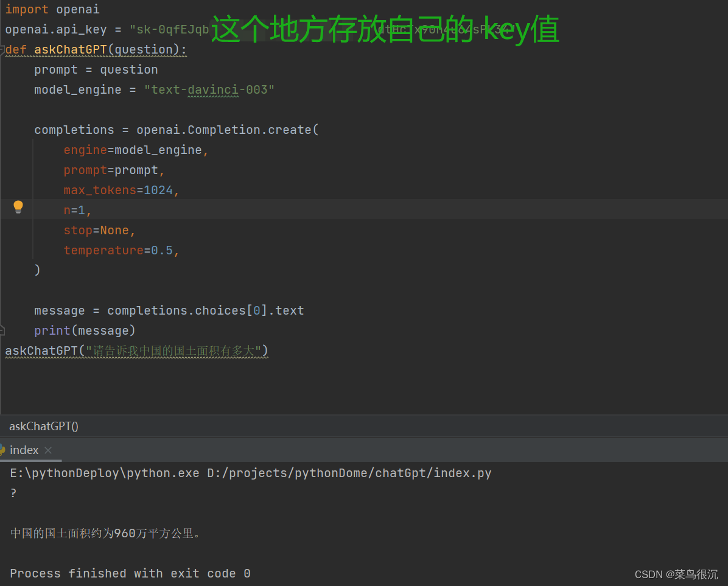
Task: Click the Chinese question string in askChatGPT call
Action: click(x=173, y=351)
